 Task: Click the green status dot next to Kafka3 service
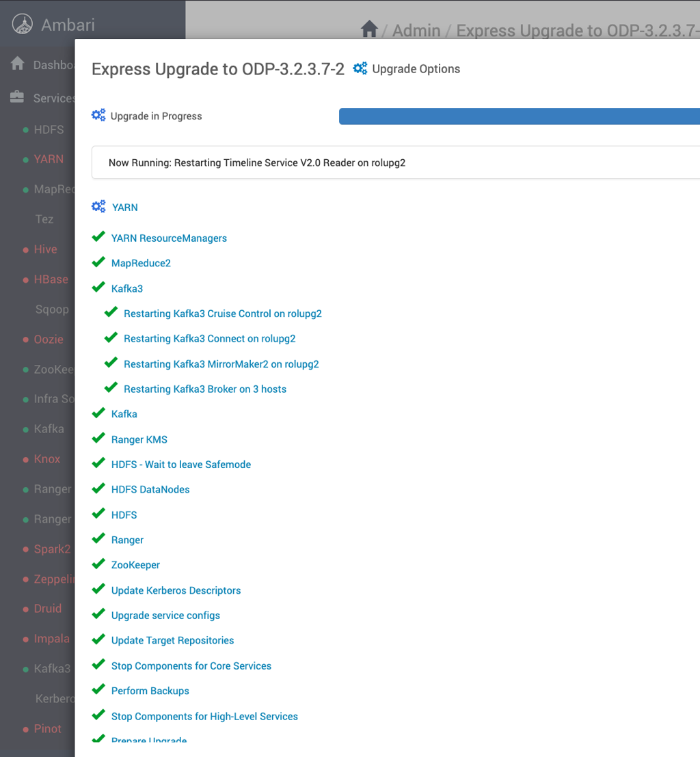(x=25, y=669)
